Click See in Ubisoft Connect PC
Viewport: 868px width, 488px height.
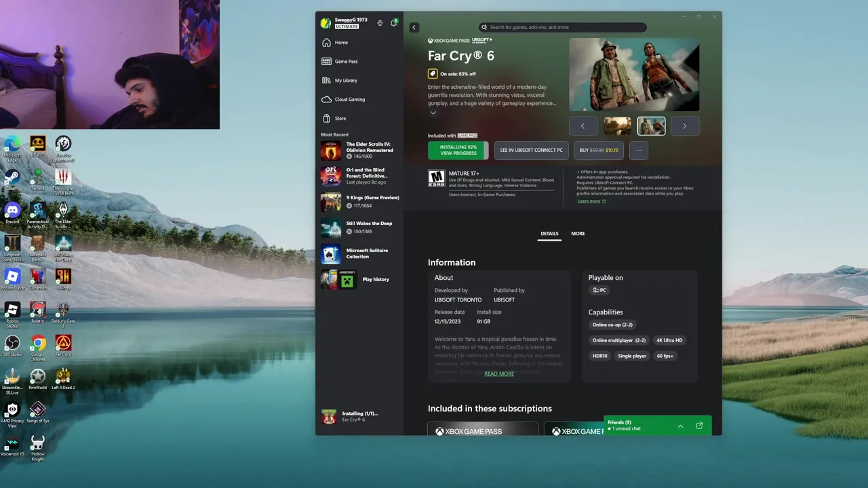(531, 150)
